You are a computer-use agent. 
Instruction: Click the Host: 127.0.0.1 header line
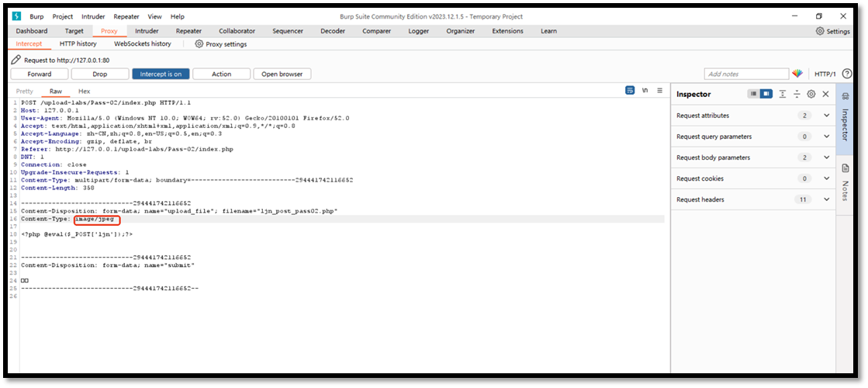(50, 111)
